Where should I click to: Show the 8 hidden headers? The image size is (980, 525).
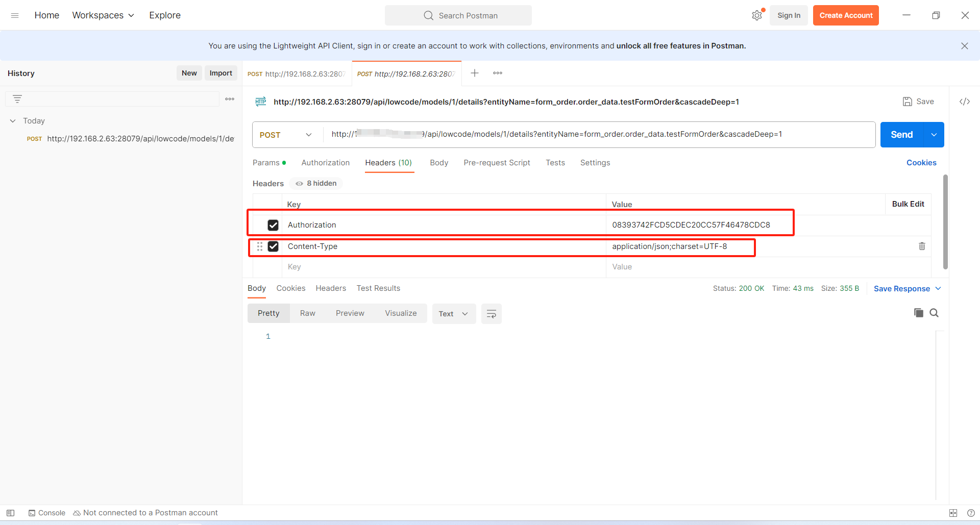316,184
